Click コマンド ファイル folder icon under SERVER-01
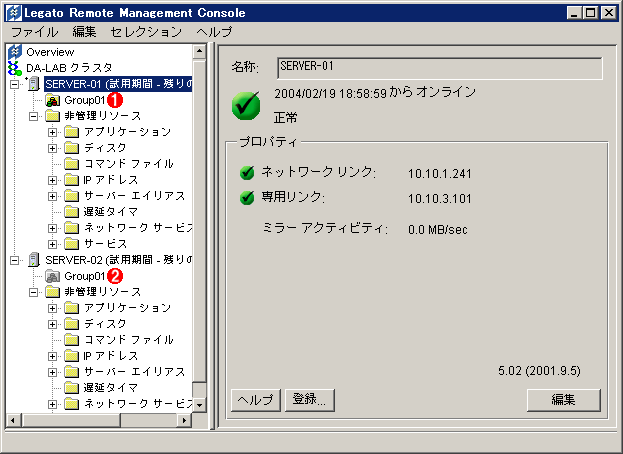The height and width of the screenshot is (454, 623). [72, 164]
